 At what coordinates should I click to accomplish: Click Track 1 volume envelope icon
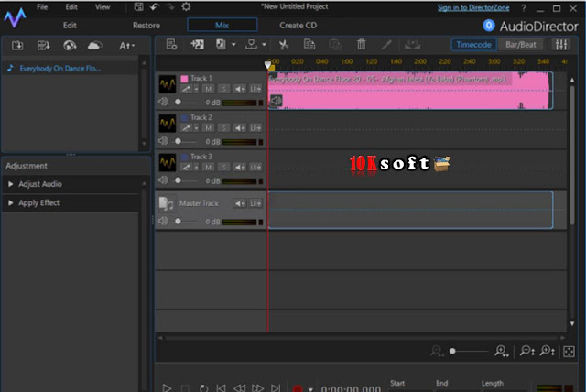[240, 89]
